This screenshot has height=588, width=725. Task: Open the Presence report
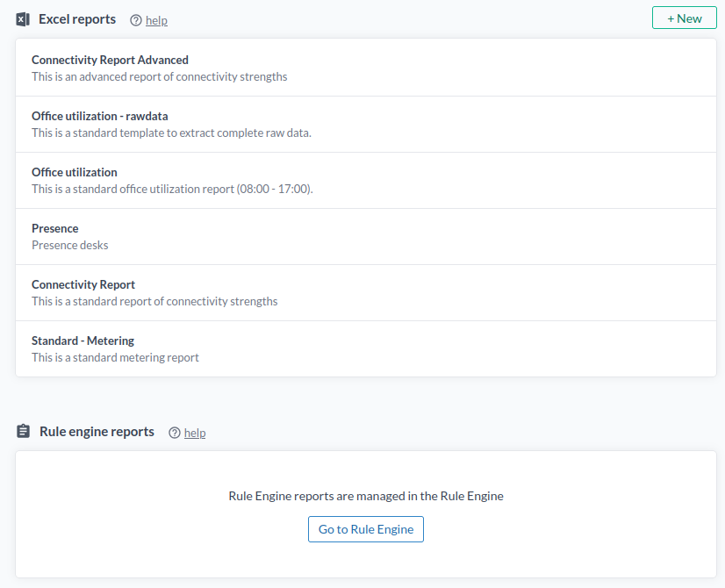click(x=54, y=228)
